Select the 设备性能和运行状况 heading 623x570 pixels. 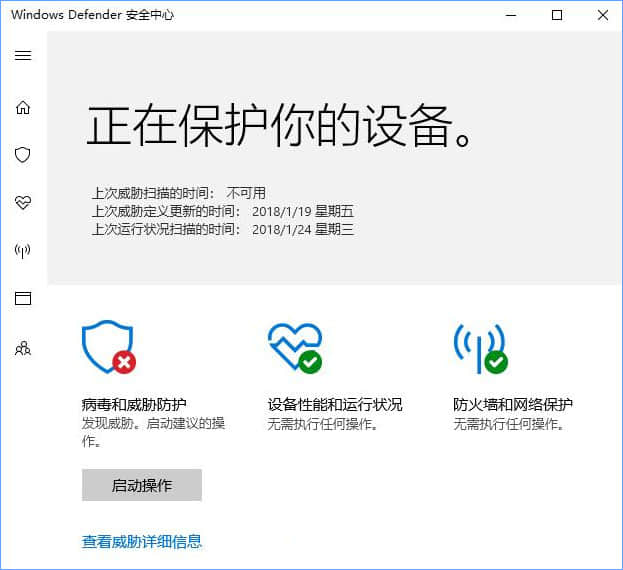(x=335, y=405)
